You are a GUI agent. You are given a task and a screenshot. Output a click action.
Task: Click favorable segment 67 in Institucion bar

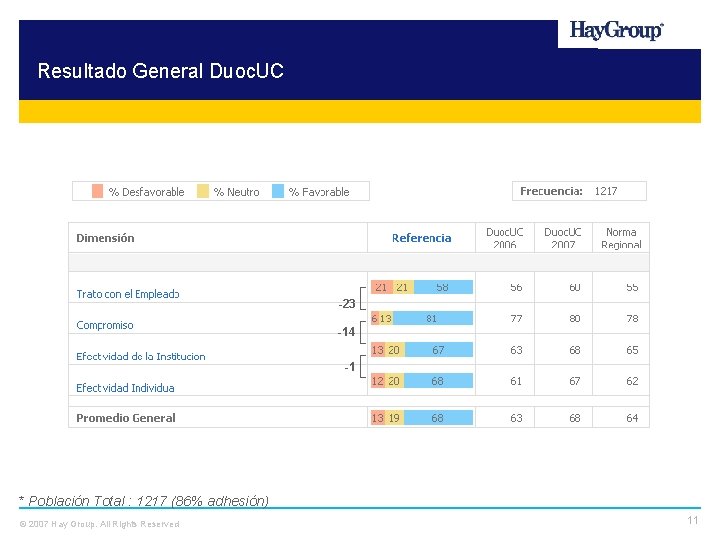point(439,350)
